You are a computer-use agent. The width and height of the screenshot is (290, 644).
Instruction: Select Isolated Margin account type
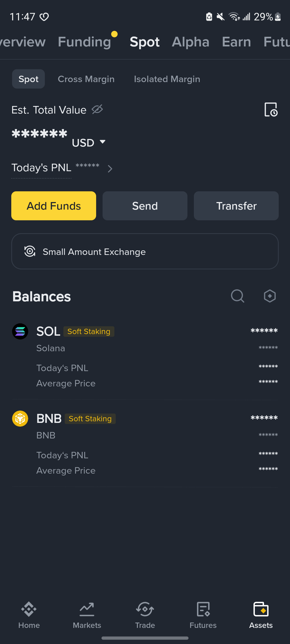167,79
